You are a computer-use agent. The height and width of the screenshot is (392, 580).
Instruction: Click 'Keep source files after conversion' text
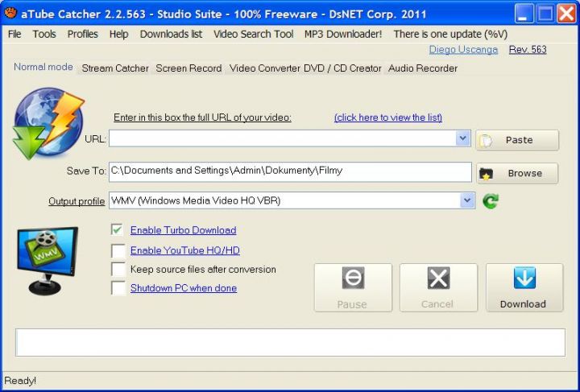point(203,270)
